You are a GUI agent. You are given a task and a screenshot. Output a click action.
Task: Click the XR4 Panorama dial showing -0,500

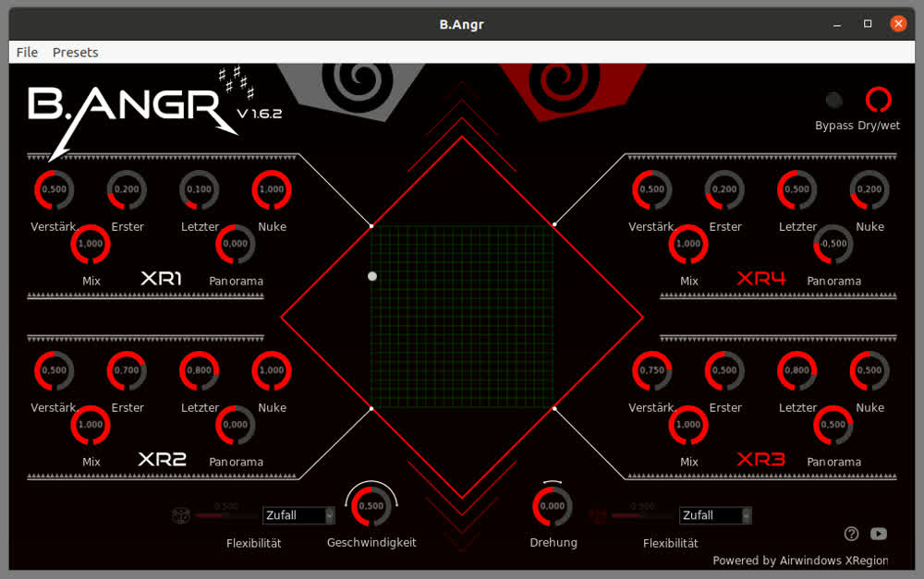coord(833,244)
